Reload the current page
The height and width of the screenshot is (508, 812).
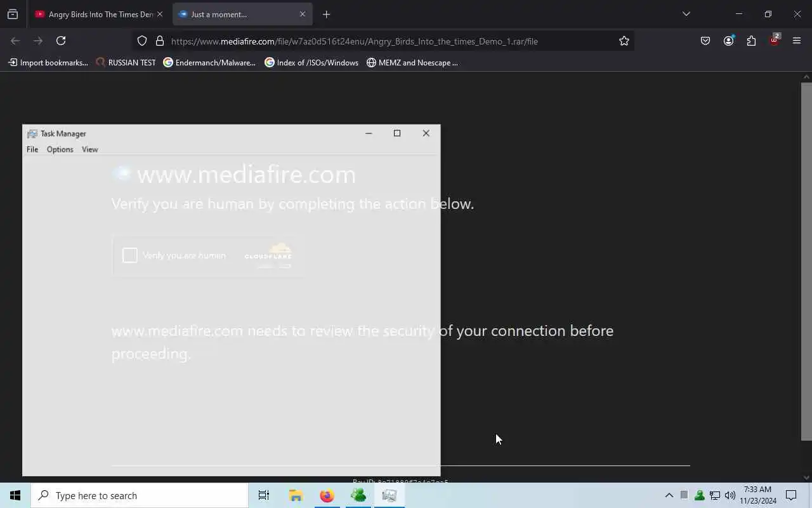click(x=61, y=41)
